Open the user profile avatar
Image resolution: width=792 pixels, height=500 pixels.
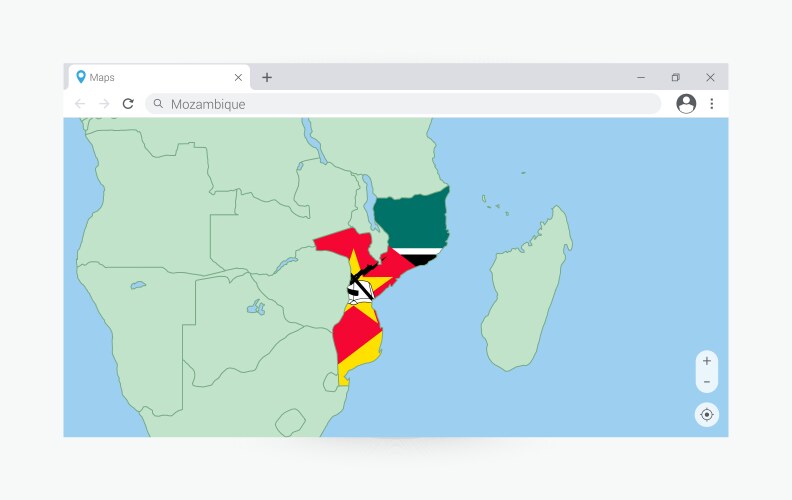pyautogui.click(x=686, y=104)
